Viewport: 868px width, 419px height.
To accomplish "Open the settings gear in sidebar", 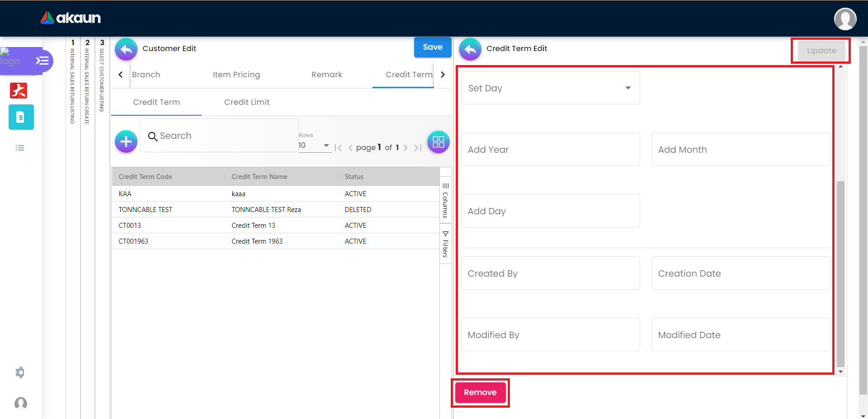I will point(20,372).
